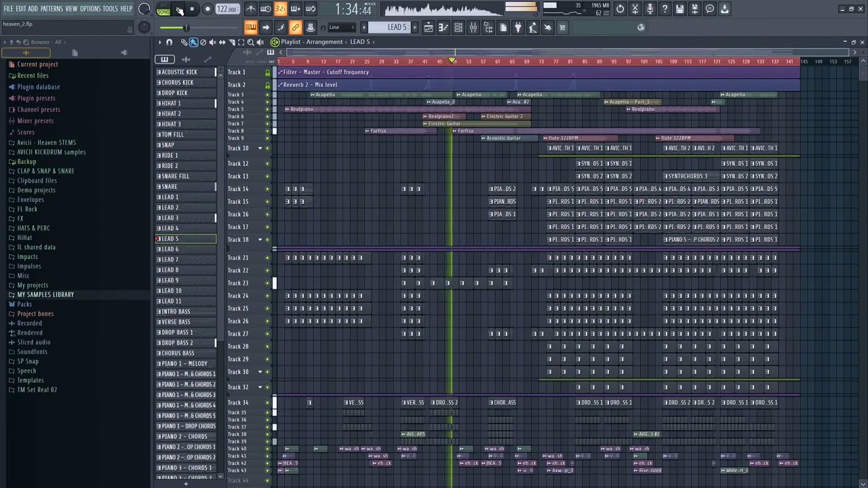Open the VIEW menu
The image size is (868, 488).
[71, 9]
